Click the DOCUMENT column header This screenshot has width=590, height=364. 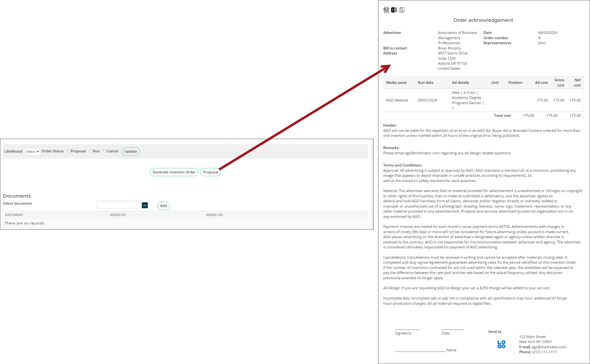coord(14,215)
